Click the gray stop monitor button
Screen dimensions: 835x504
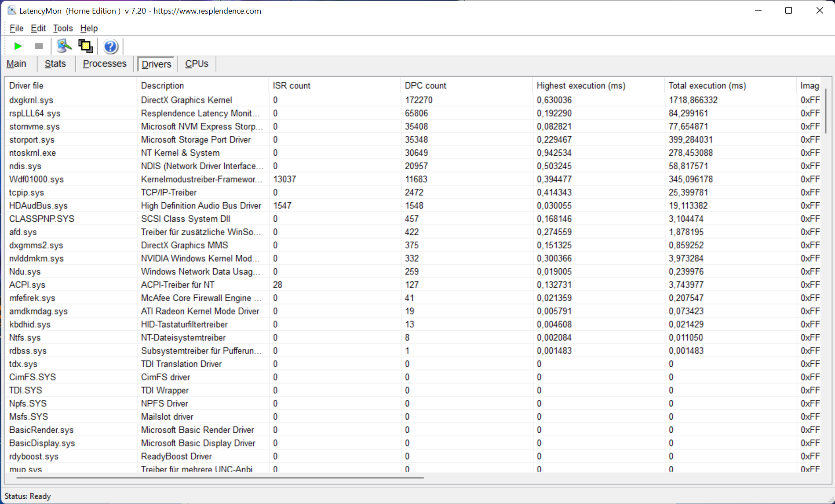pos(39,46)
